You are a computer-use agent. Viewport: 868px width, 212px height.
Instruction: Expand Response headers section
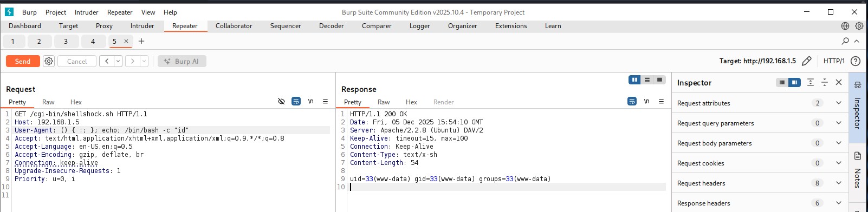pos(760,203)
